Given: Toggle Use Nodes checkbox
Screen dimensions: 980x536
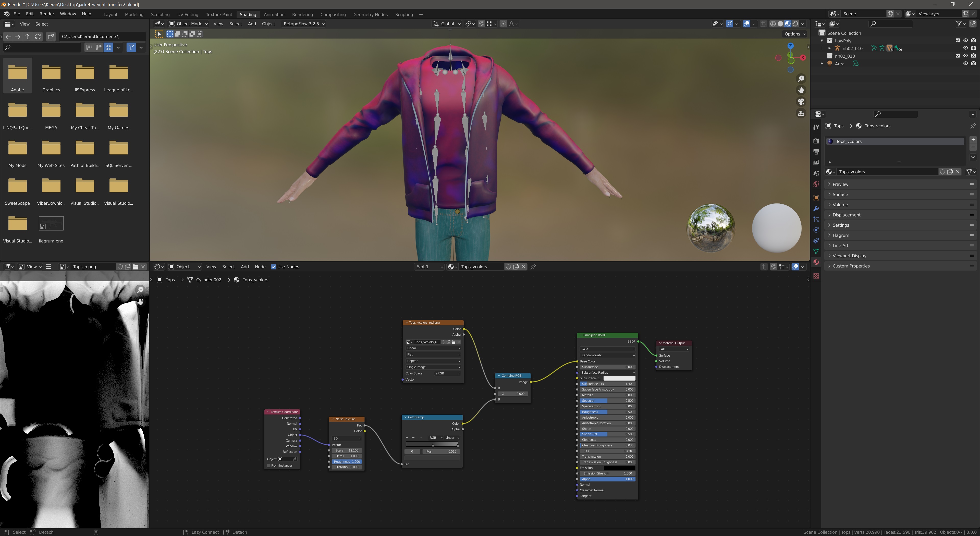Looking at the screenshot, I should pyautogui.click(x=274, y=267).
